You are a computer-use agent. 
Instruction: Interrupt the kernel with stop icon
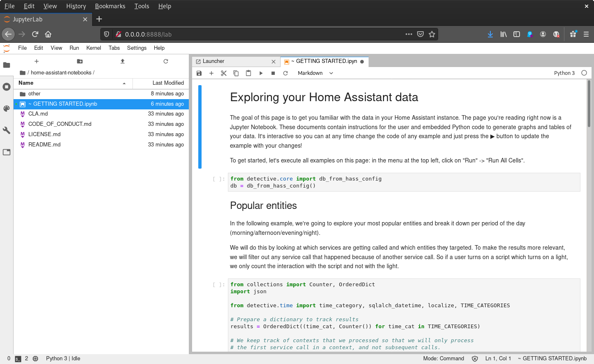pos(273,73)
